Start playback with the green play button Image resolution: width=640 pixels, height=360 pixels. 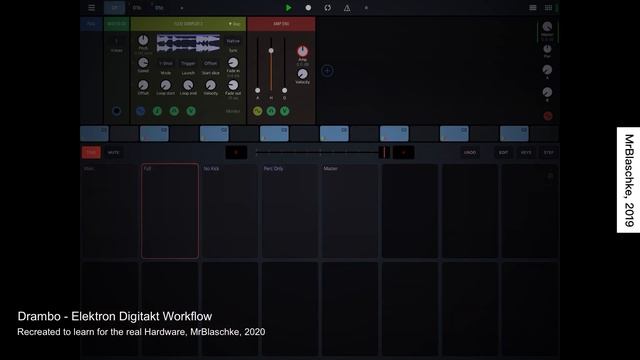pos(288,8)
